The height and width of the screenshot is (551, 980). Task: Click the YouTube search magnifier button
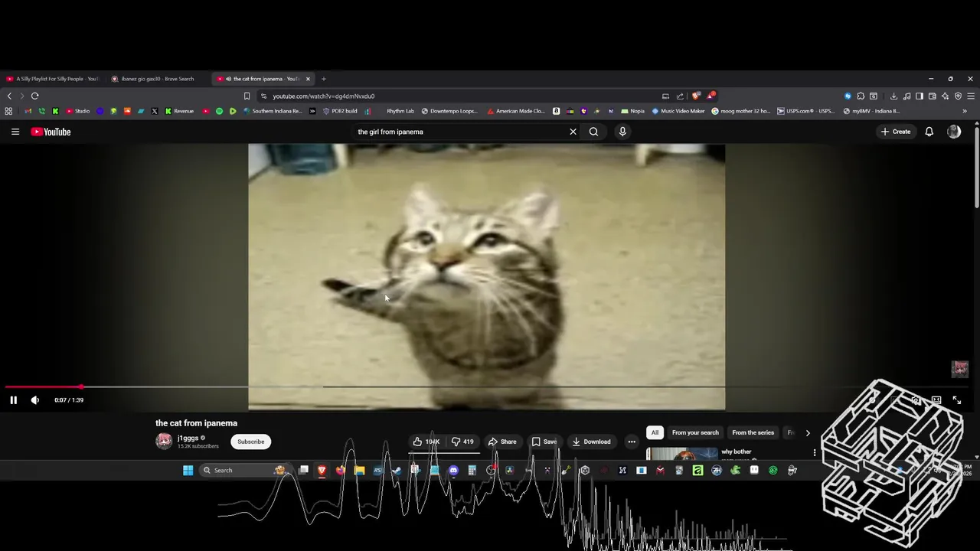coord(593,132)
